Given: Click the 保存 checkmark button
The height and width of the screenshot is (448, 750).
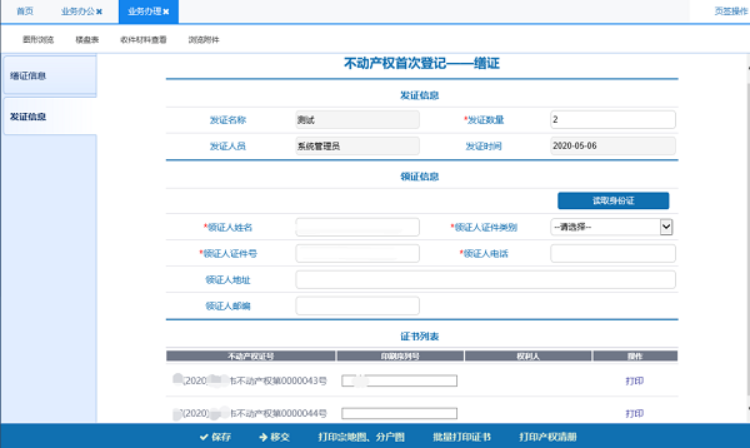Looking at the screenshot, I should pyautogui.click(x=215, y=437).
